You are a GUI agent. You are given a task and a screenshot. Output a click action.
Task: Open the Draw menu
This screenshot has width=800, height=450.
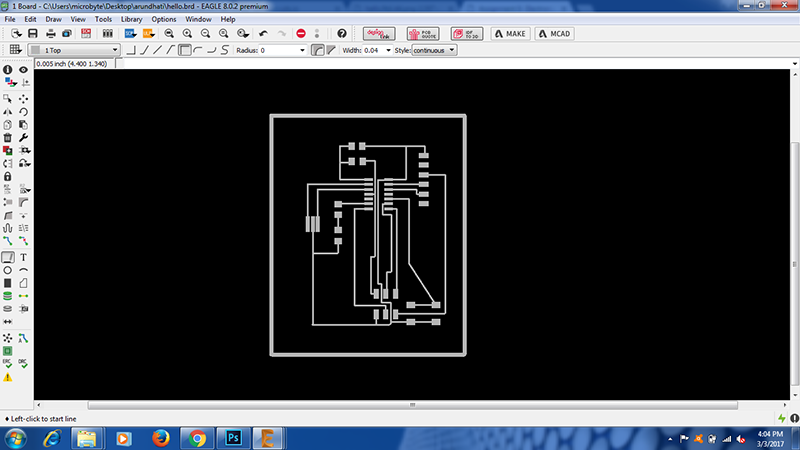tap(53, 19)
